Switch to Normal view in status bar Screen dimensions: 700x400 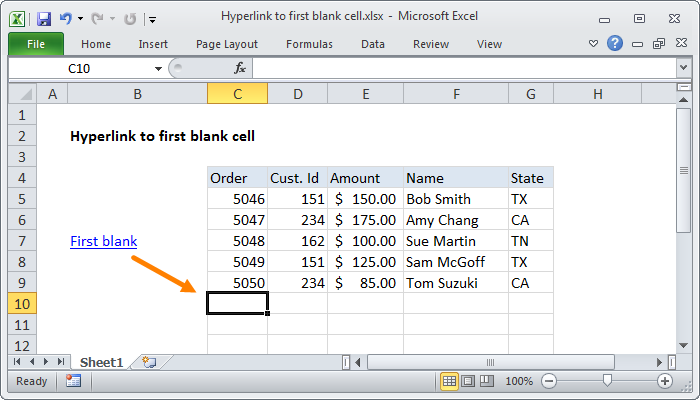pyautogui.click(x=450, y=381)
